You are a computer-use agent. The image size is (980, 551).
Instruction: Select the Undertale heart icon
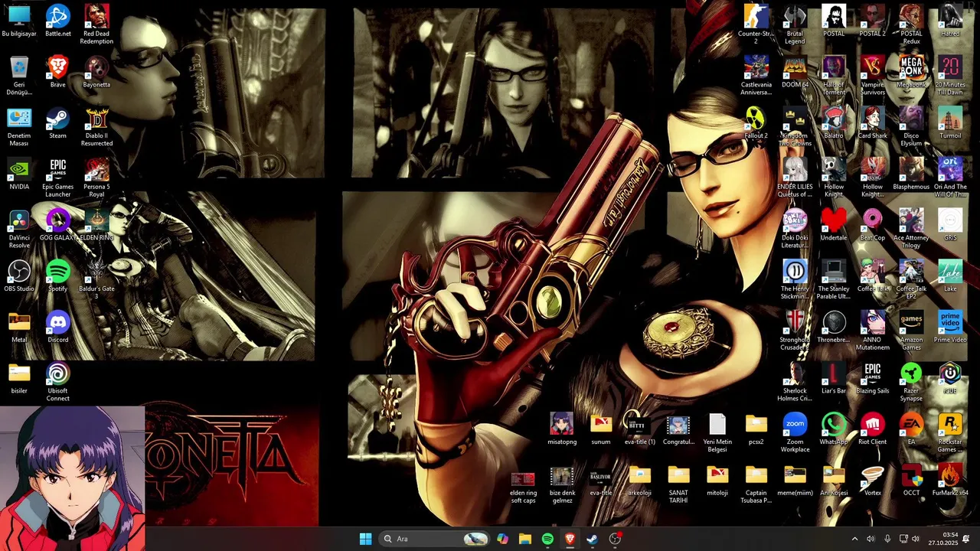[x=834, y=226]
